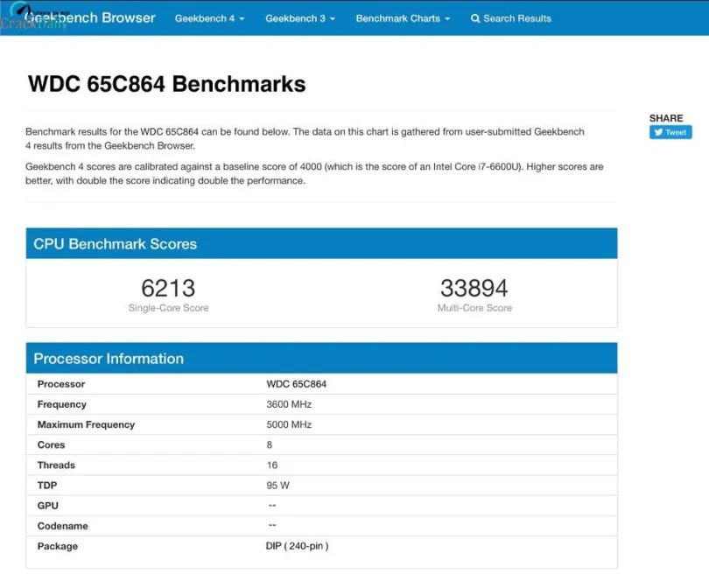This screenshot has width=709, height=588.
Task: Click the Processor row label
Action: (x=61, y=384)
